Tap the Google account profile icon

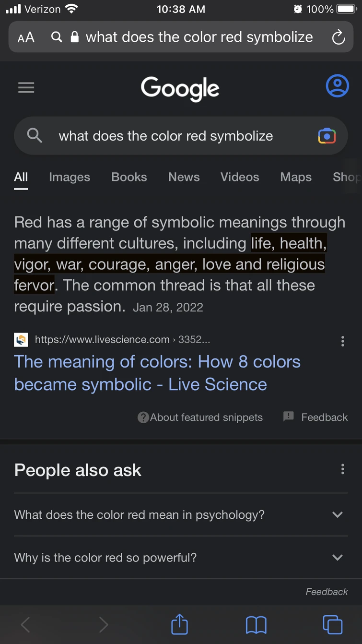point(337,86)
